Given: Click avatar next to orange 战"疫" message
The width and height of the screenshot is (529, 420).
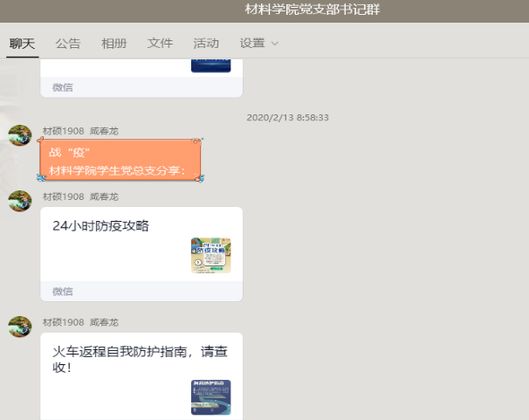Looking at the screenshot, I should 20,135.
